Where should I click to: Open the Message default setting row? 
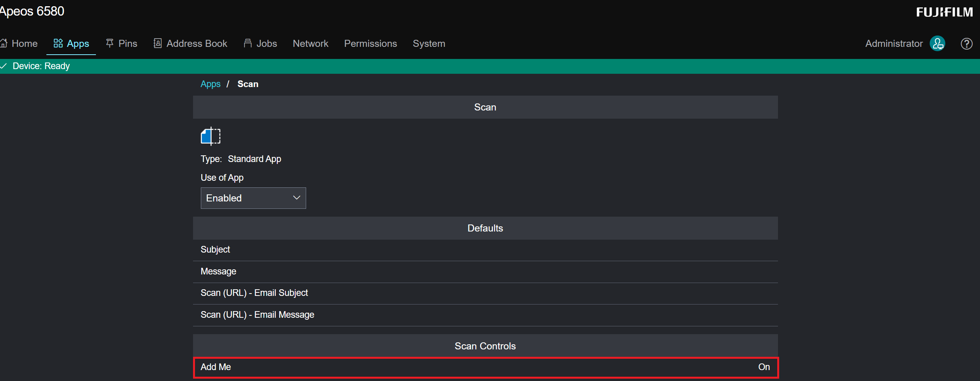[x=485, y=272]
